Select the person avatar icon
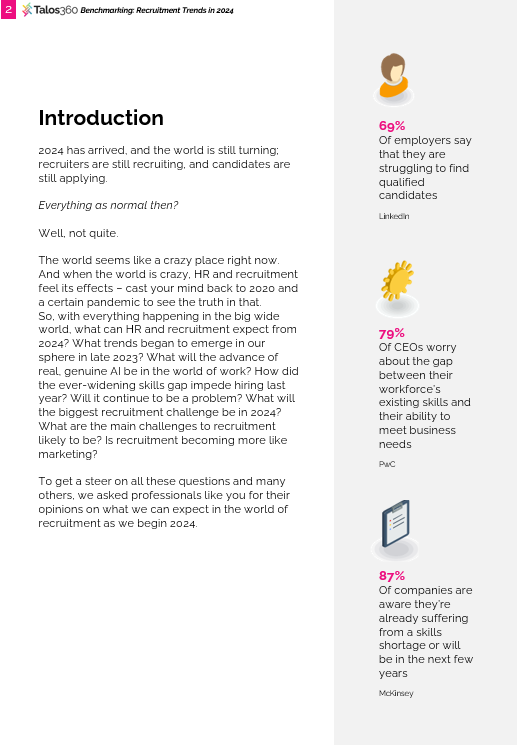This screenshot has height=745, width=517. coord(393,79)
